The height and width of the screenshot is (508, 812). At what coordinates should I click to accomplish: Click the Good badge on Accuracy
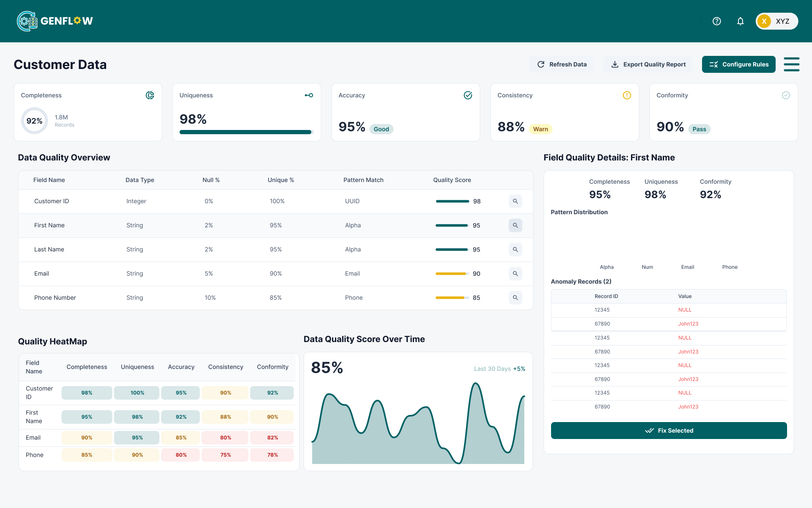(381, 129)
